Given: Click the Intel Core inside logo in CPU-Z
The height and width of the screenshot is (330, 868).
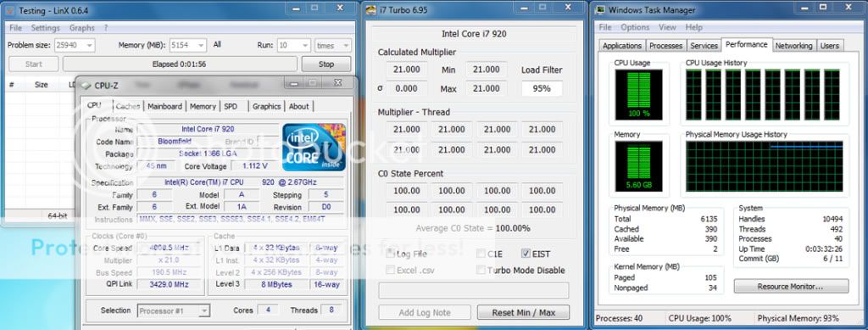Looking at the screenshot, I should click(x=314, y=148).
